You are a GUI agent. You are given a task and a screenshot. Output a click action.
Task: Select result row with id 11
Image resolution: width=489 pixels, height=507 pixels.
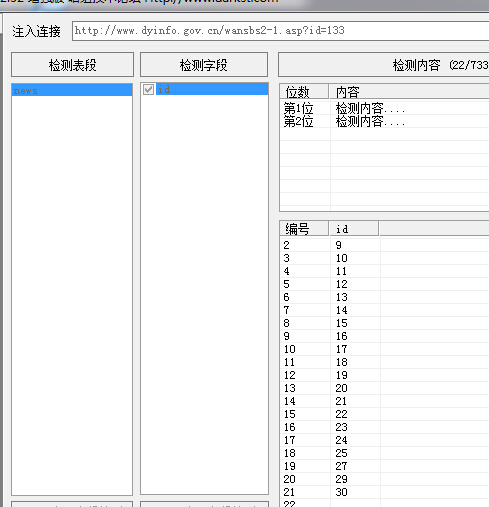click(x=385, y=271)
